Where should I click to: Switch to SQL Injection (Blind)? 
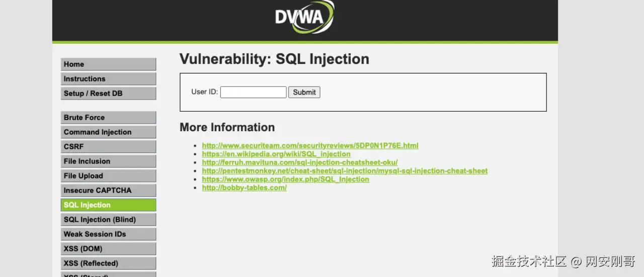108,220
